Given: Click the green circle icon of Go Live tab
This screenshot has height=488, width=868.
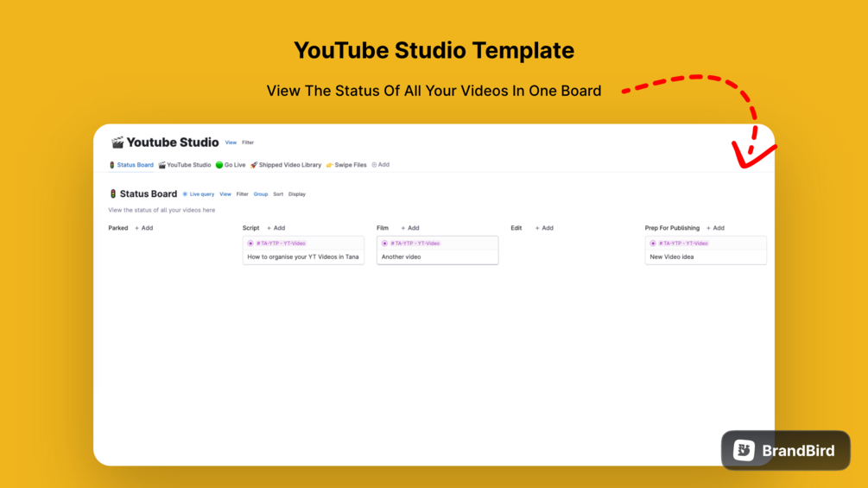Looking at the screenshot, I should click(x=219, y=165).
